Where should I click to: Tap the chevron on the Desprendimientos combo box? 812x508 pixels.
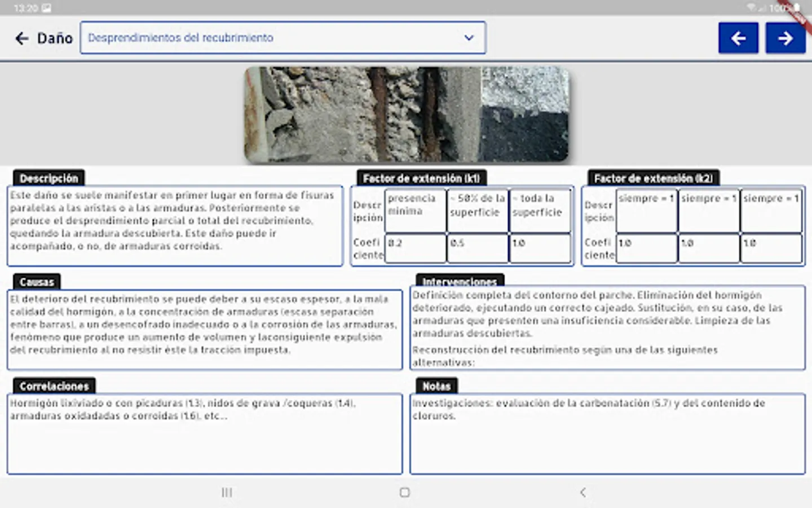click(469, 38)
